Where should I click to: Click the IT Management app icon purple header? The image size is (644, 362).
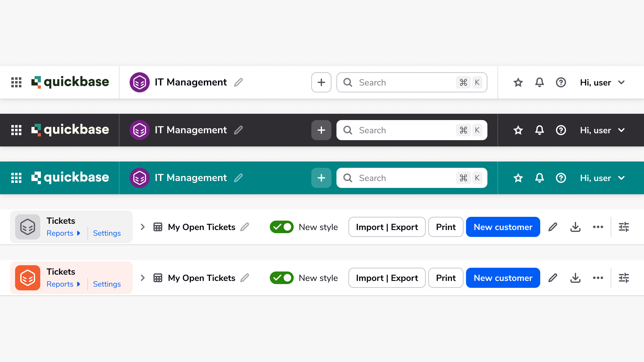click(139, 82)
